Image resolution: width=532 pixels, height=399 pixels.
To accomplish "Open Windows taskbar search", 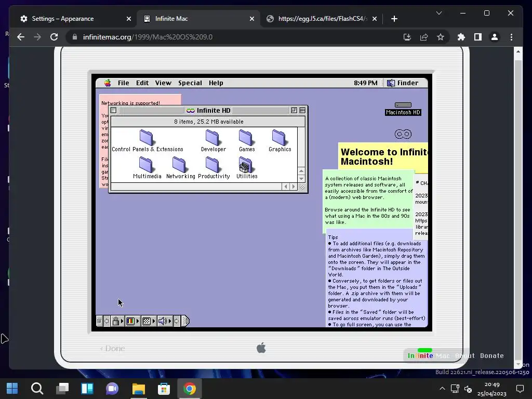I will [x=37, y=388].
